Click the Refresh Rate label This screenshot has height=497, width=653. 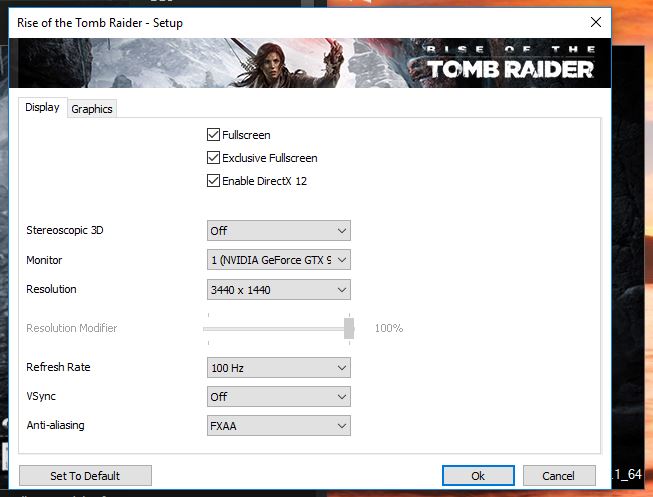(58, 367)
